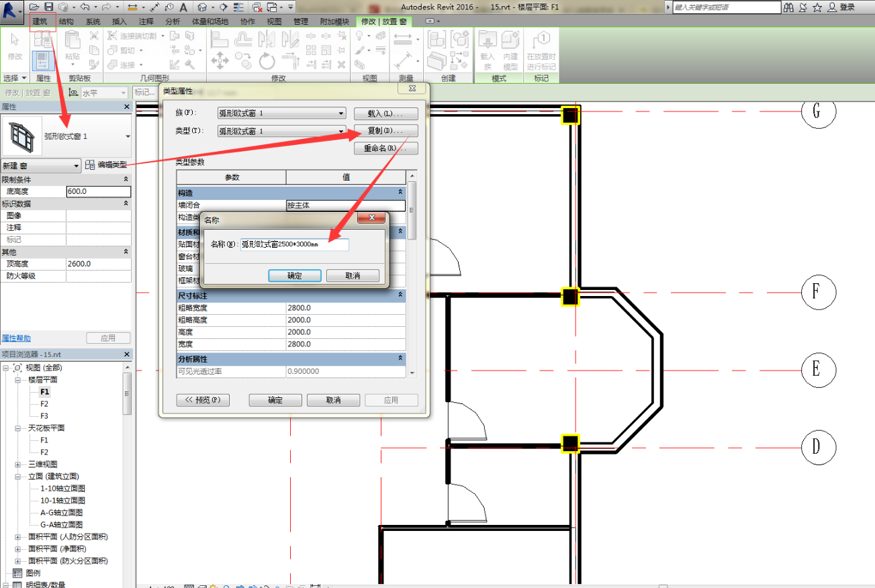This screenshot has height=588, width=875.
Task: Collapse the 尺寸标注 parameter group
Action: 401,295
